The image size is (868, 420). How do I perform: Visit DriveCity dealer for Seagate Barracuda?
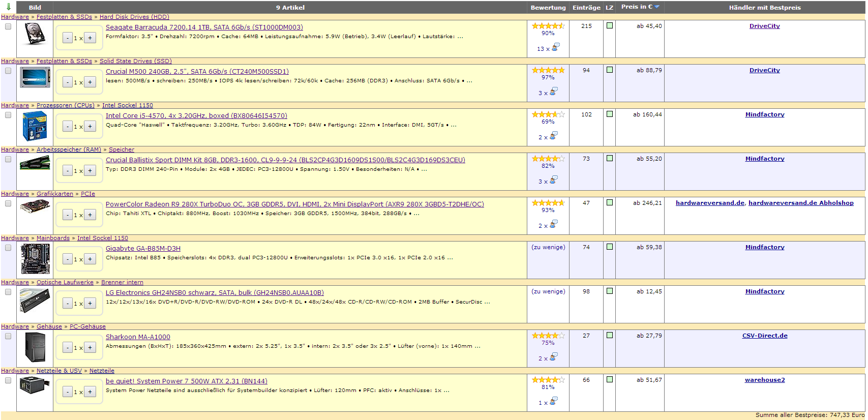[764, 26]
